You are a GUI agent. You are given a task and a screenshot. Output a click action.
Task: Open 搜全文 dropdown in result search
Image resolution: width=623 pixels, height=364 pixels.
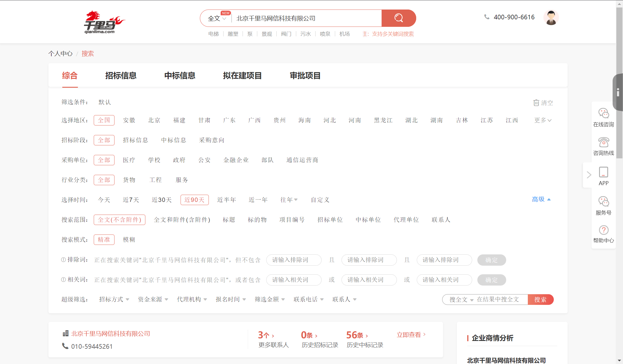pyautogui.click(x=461, y=300)
